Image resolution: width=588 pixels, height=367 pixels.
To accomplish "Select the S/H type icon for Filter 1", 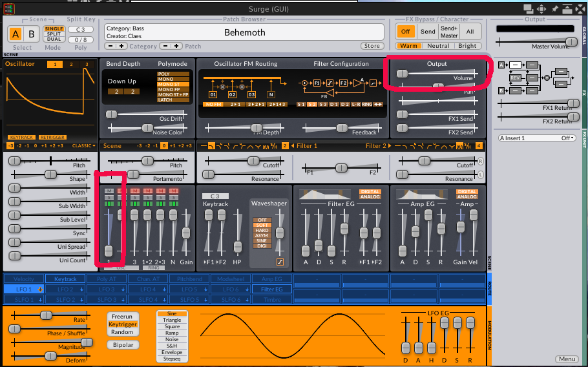I will tap(274, 146).
